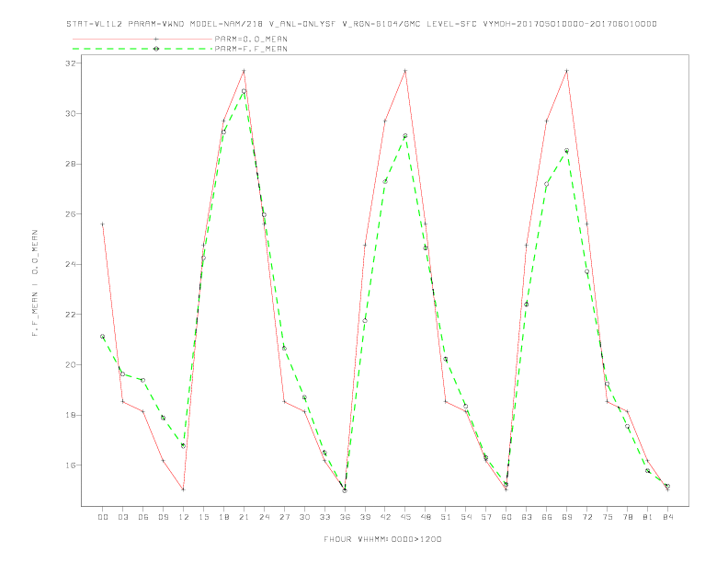Screen dimensions: 728x563
Task: Click the PARM=O.O_MEAN legend label
Action: tap(251, 39)
